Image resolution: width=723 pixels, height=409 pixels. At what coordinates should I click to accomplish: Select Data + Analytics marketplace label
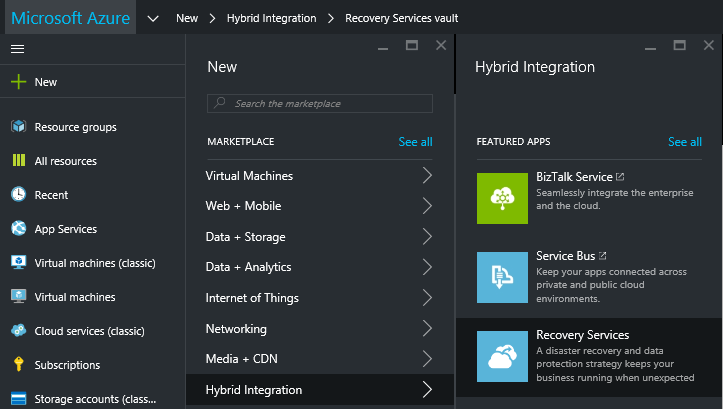[x=248, y=267]
